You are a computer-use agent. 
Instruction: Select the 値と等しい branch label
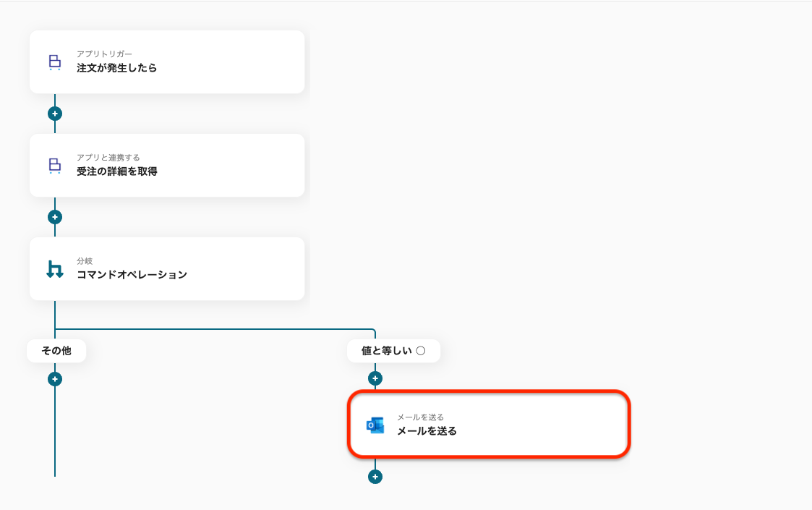click(x=386, y=351)
